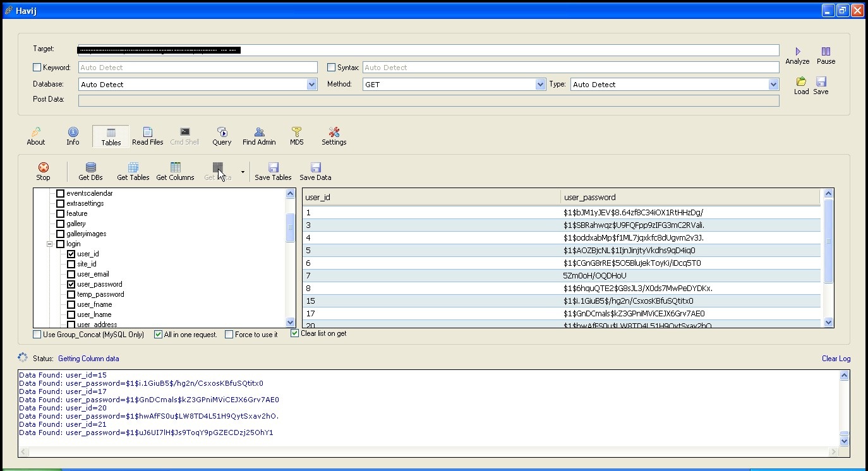Uncheck All in one request
Image resolution: width=868 pixels, height=471 pixels.
tap(159, 335)
